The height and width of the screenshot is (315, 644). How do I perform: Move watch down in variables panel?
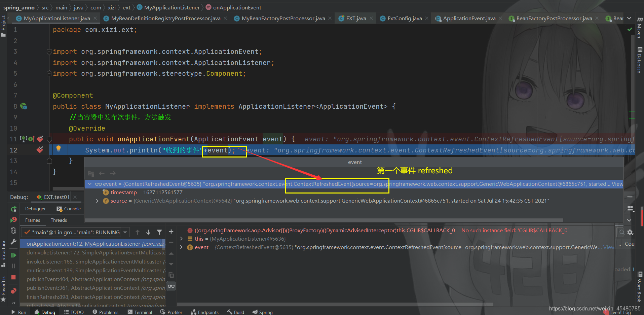pyautogui.click(x=171, y=264)
